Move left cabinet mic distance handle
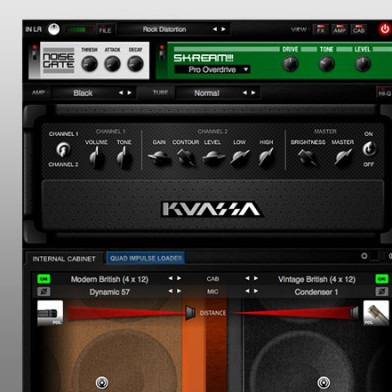This screenshot has height=392, width=392. point(190,313)
